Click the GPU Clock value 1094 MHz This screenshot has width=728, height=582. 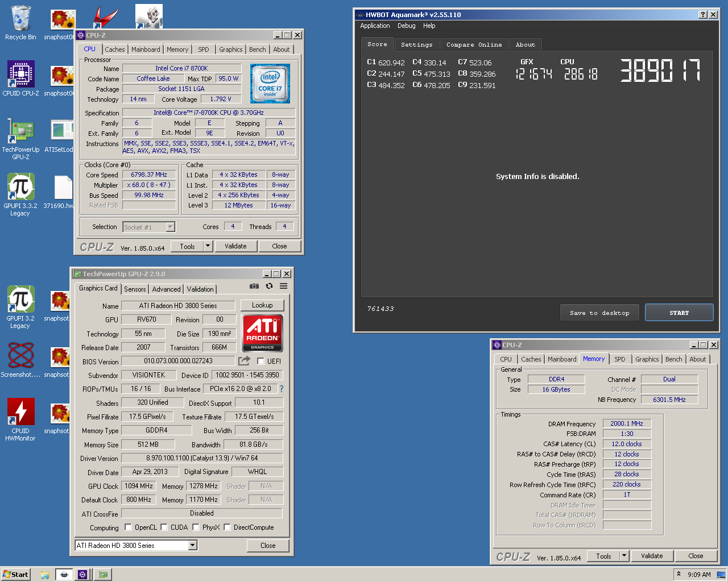(139, 486)
